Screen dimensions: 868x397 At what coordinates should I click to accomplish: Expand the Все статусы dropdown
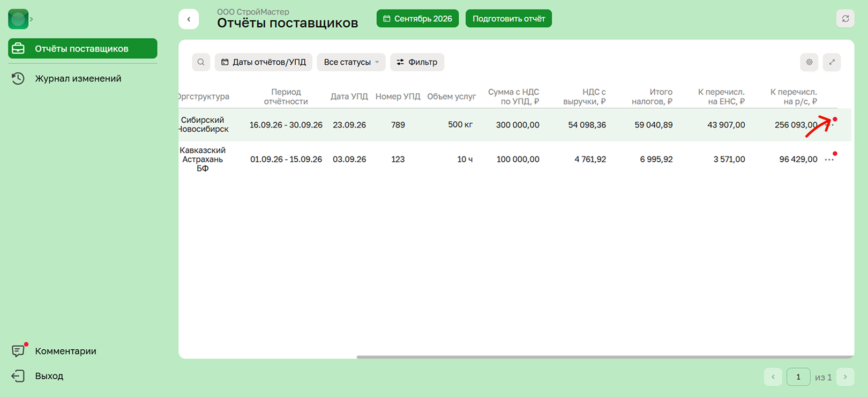pos(351,62)
